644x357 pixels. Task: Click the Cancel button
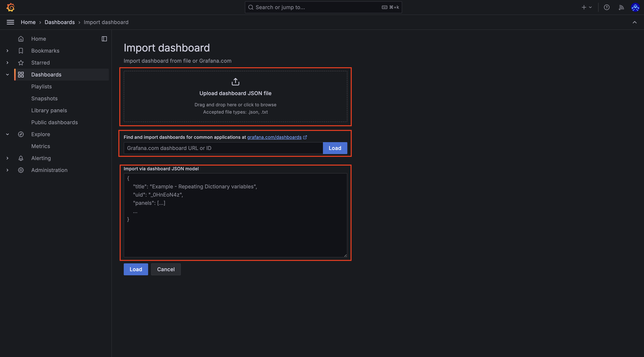click(166, 270)
